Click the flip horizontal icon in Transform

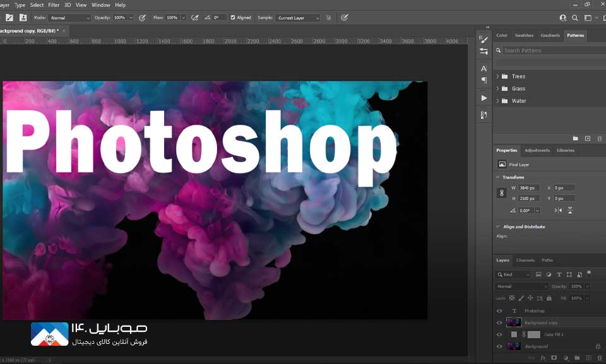coord(558,210)
